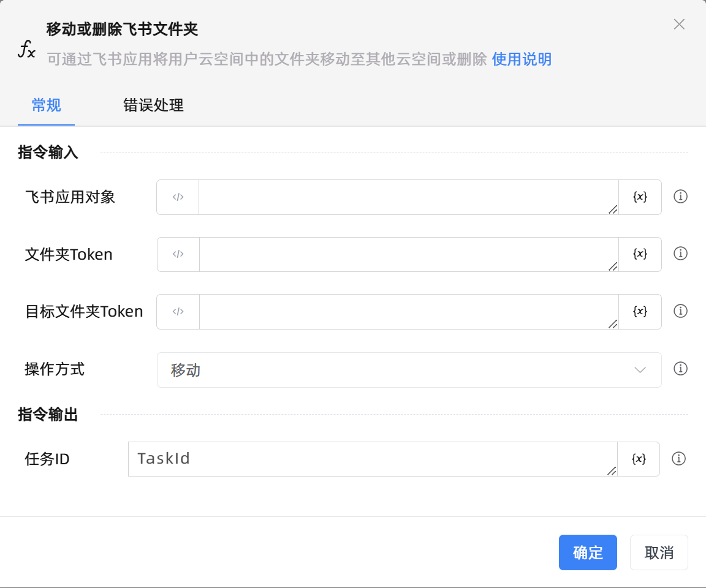Image resolution: width=706 pixels, height=588 pixels.
Task: Click resize handle of 飞书应用对象 input
Action: [613, 209]
